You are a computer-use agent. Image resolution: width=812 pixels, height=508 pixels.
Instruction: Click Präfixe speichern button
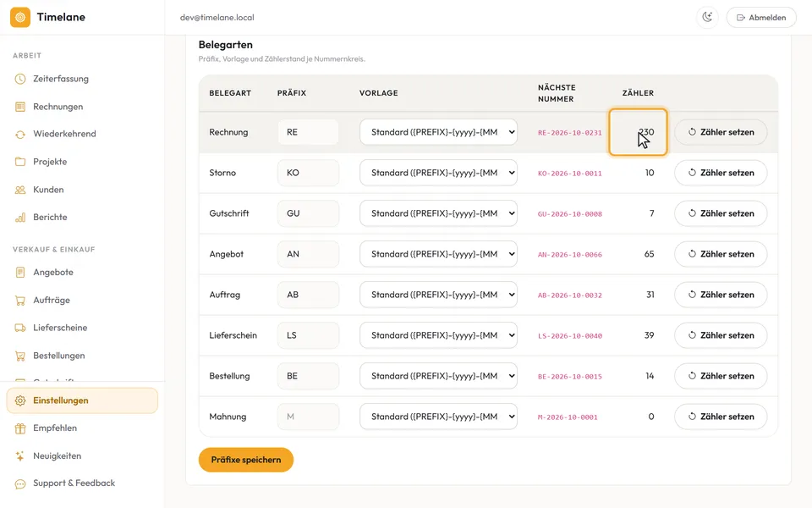coord(246,460)
